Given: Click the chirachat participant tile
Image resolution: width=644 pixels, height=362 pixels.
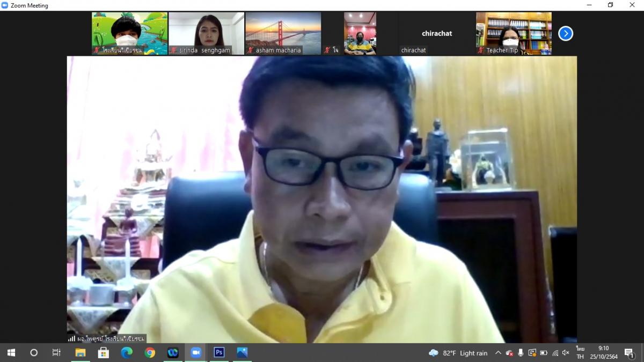Looking at the screenshot, I should point(436,34).
